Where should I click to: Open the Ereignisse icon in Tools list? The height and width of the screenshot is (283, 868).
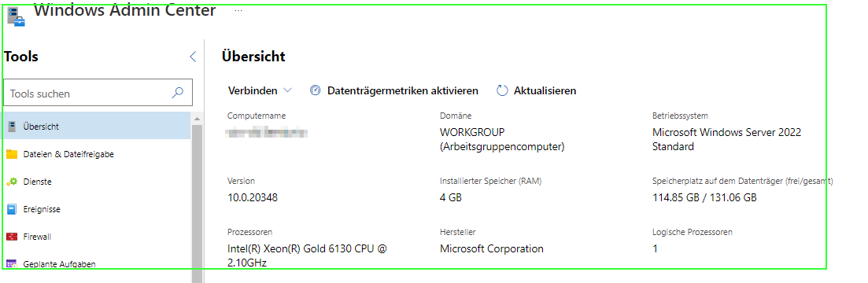[12, 209]
